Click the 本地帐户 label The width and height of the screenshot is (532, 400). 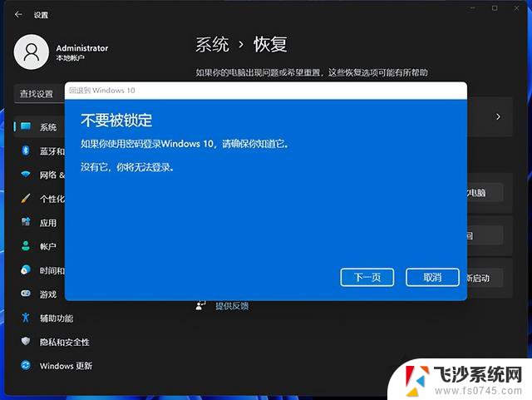[x=70, y=58]
